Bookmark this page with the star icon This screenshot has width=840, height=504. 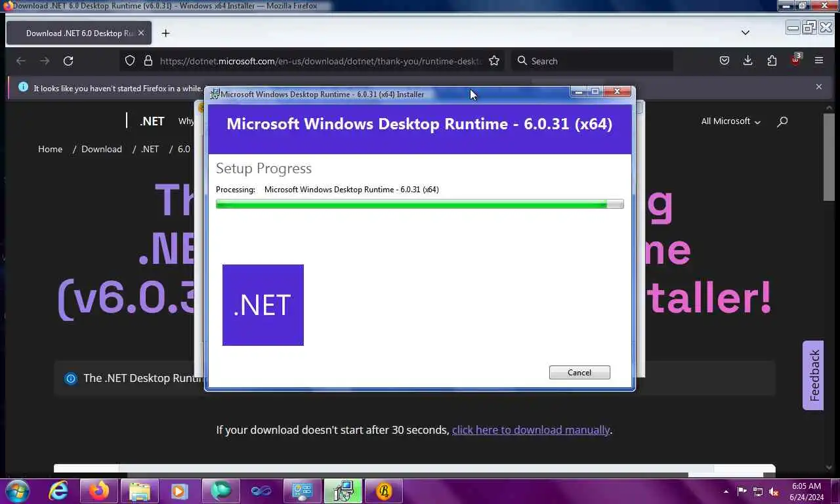(x=494, y=60)
